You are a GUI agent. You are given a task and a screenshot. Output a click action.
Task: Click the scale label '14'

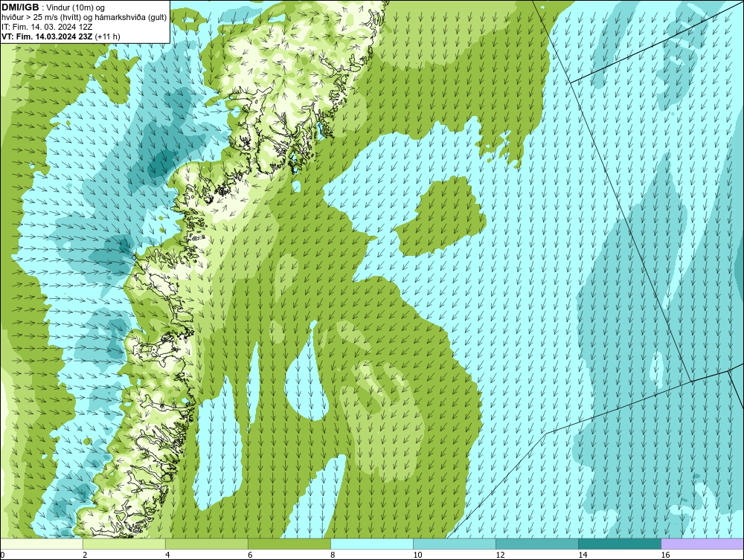pos(583,555)
